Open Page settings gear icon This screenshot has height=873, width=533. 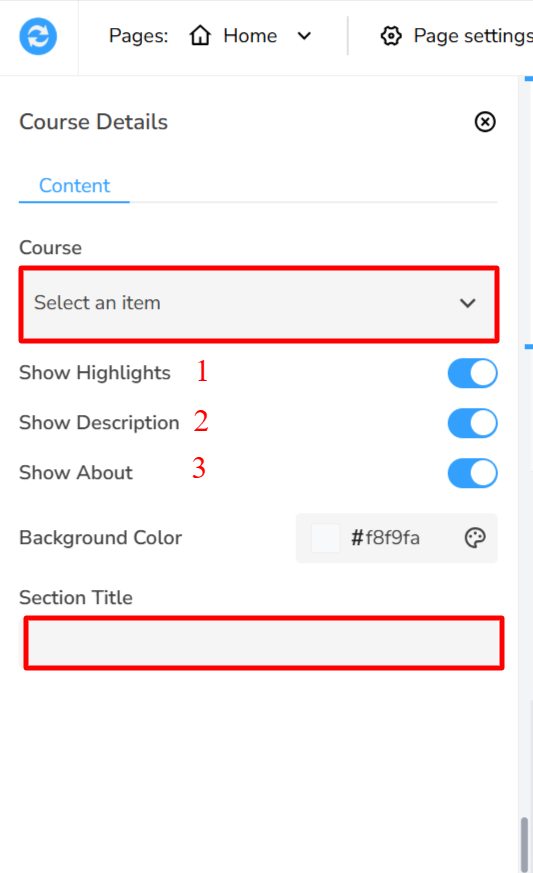[391, 36]
